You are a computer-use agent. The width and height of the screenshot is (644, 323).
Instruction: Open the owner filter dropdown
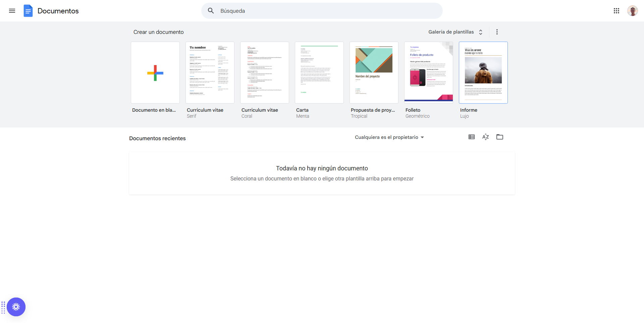coord(389,137)
